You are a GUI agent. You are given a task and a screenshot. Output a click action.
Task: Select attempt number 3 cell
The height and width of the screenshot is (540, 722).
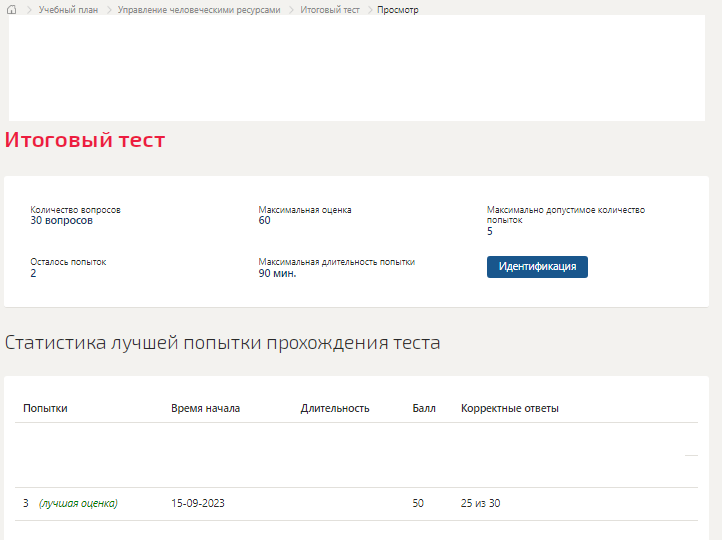coord(26,503)
